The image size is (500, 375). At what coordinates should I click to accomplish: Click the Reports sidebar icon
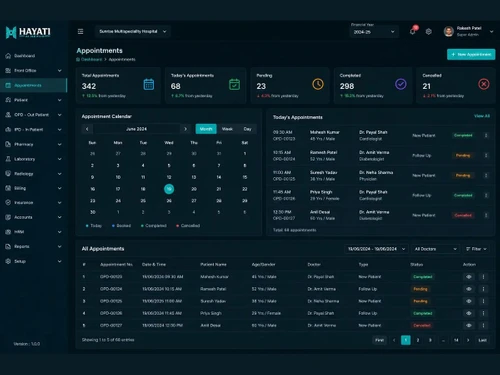(8, 246)
